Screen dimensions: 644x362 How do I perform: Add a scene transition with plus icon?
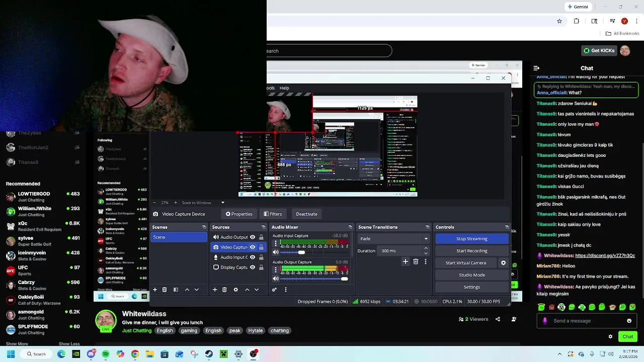point(406,261)
